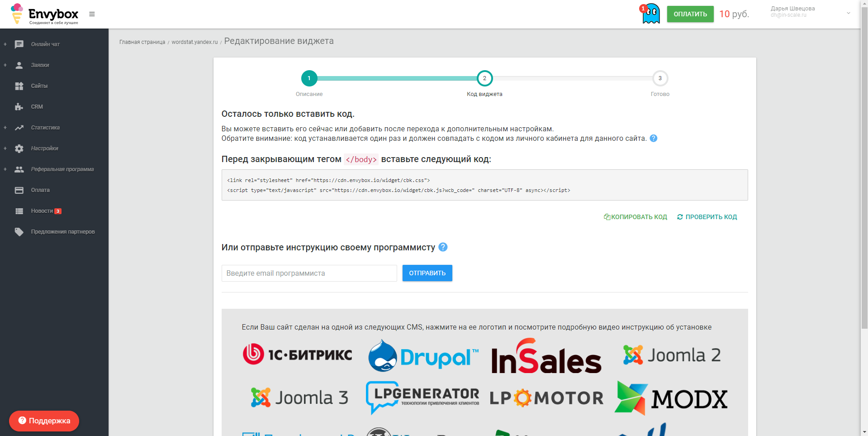This screenshot has height=436, width=868.
Task: Click the Сайты grid icon
Action: click(x=19, y=86)
